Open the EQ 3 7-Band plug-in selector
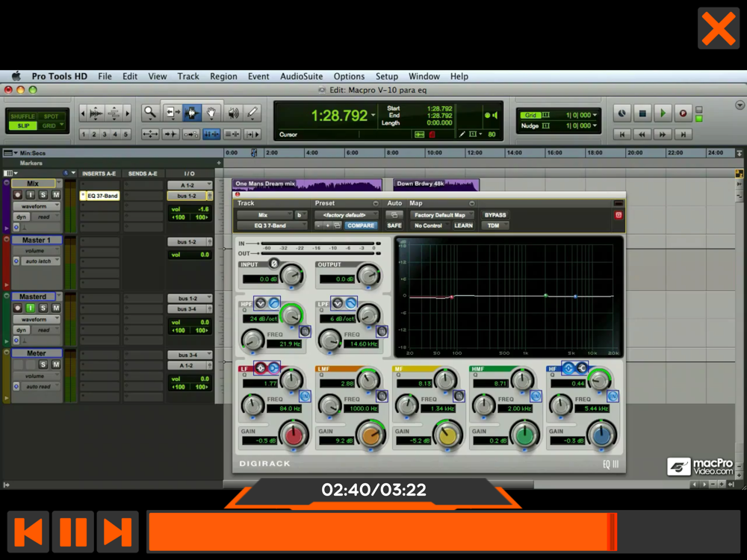 pyautogui.click(x=272, y=225)
